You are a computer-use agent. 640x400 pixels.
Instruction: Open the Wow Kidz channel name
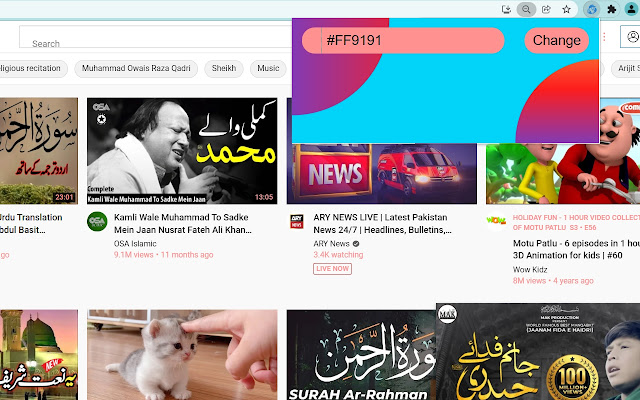pos(530,270)
